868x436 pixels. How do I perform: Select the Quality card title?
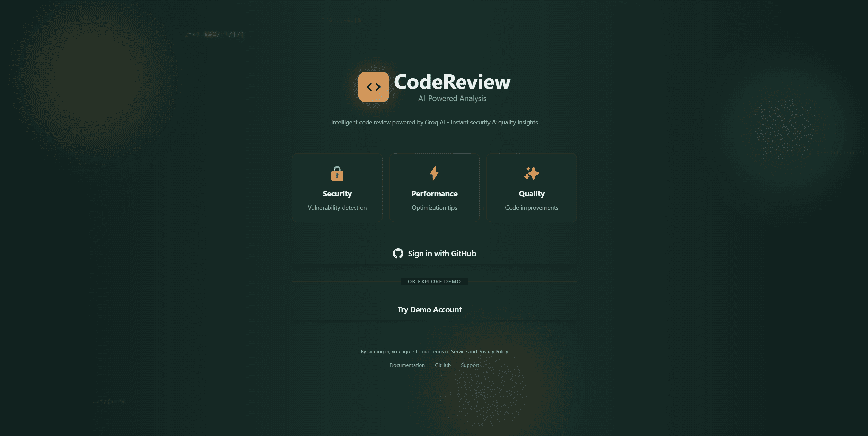[x=532, y=194]
